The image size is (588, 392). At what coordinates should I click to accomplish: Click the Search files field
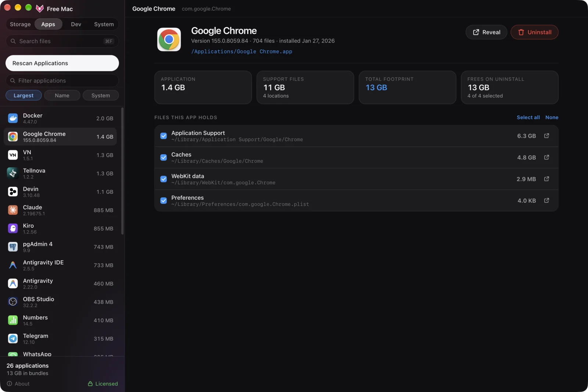click(x=62, y=41)
